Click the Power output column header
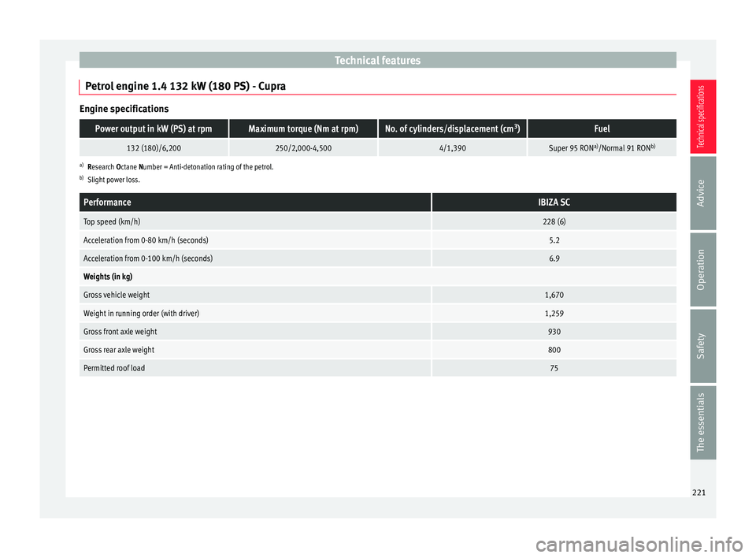Viewport: 756px width, 558px height. pos(154,128)
